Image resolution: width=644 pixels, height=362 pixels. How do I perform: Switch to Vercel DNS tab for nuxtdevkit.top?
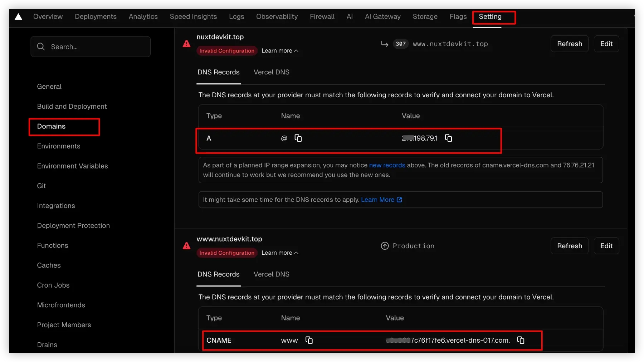pyautogui.click(x=271, y=72)
